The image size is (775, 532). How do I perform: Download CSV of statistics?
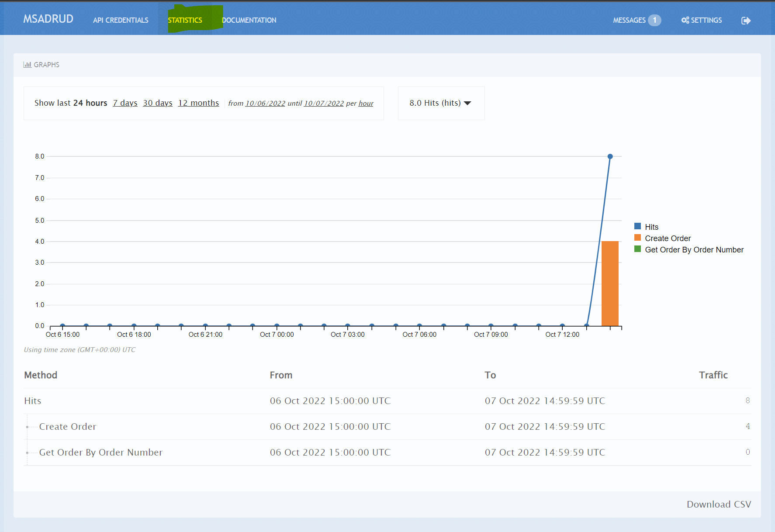(x=719, y=504)
